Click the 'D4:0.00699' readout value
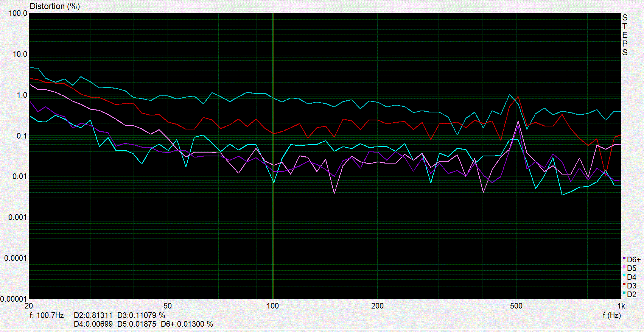The width and height of the screenshot is (644, 332). (x=93, y=324)
